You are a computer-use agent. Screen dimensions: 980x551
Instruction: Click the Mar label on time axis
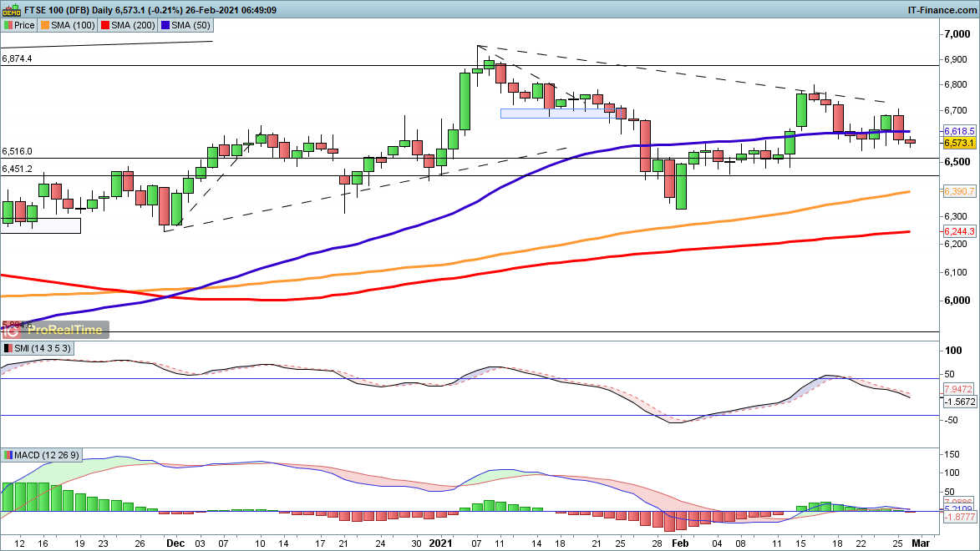[x=921, y=543]
